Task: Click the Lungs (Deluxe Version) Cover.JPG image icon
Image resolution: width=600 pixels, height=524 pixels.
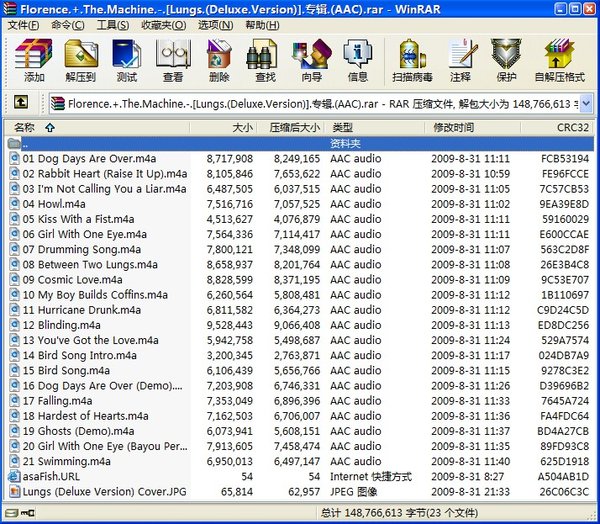Action: [14, 491]
